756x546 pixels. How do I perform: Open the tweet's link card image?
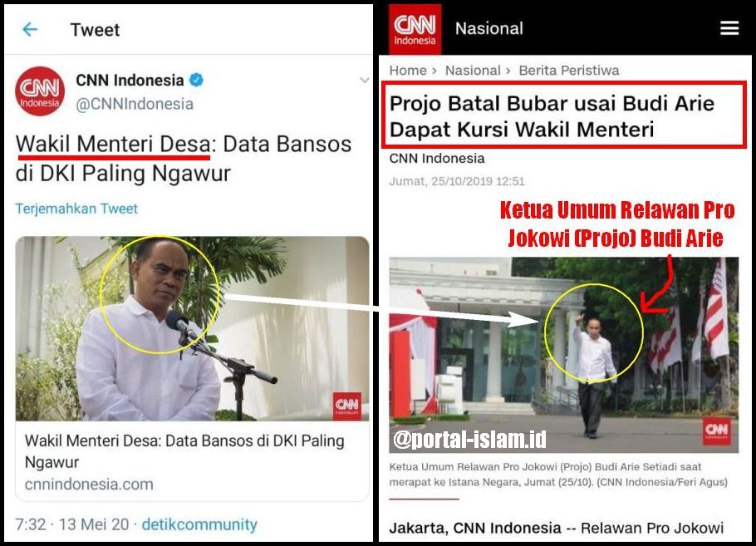click(x=193, y=328)
